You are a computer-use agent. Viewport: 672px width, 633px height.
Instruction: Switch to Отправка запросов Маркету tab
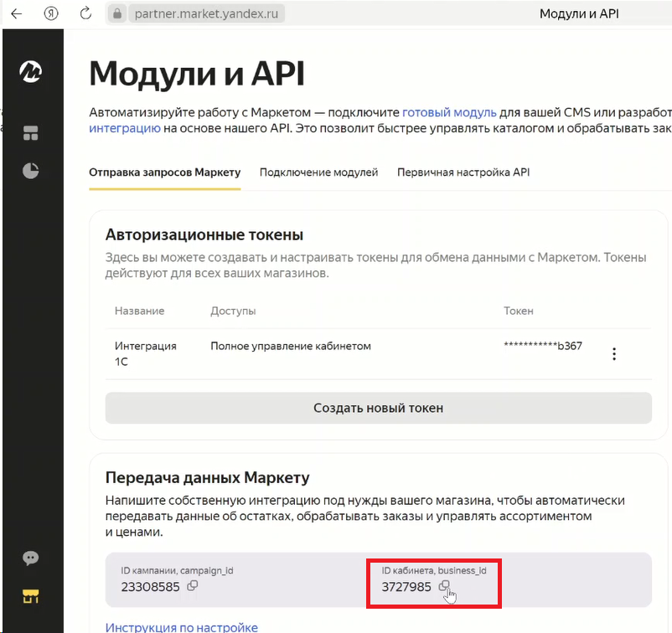tap(164, 172)
